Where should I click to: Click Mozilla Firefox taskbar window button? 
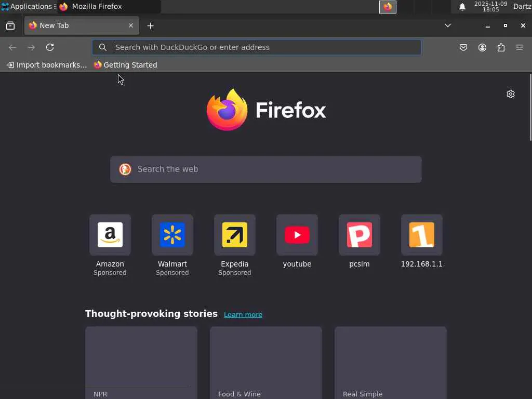pos(109,6)
